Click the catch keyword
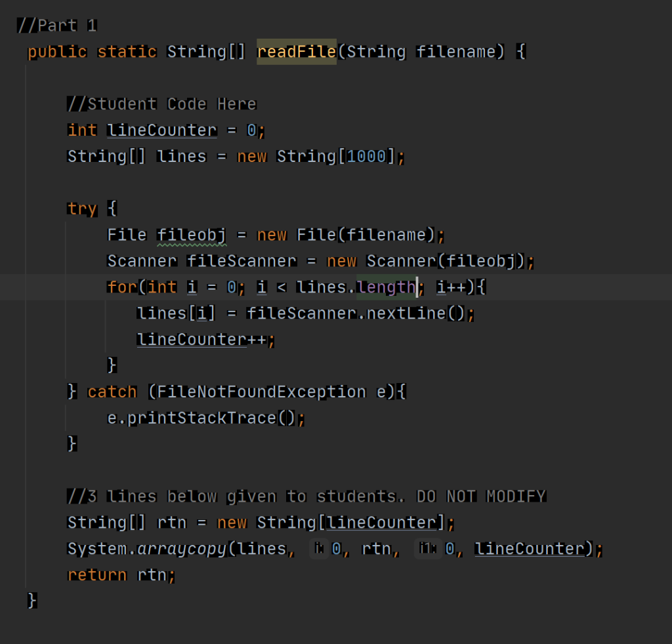The height and width of the screenshot is (644, 672). (112, 392)
